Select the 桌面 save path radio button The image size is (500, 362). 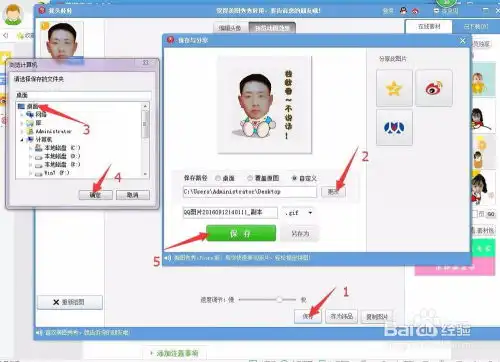tap(218, 178)
